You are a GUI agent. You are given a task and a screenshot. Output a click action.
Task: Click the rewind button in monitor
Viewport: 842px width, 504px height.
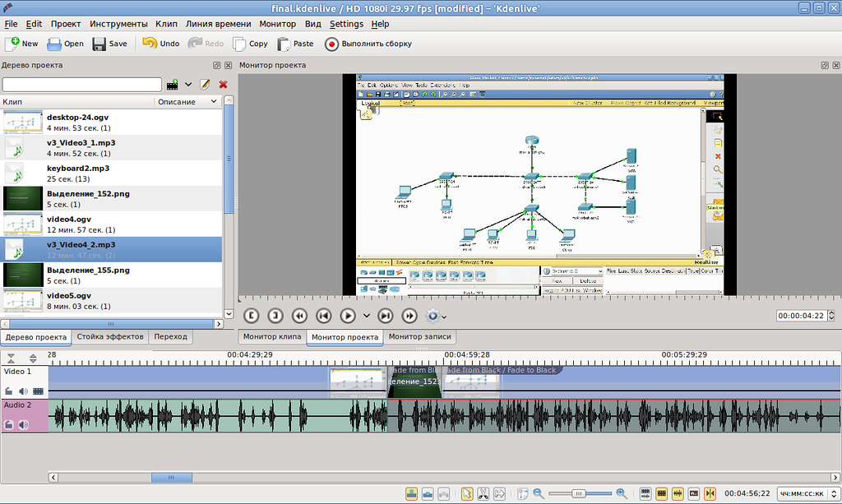[299, 316]
